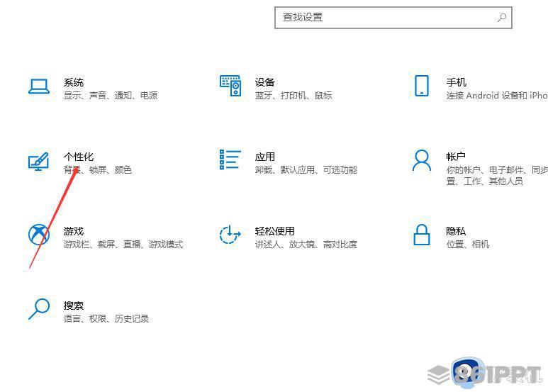Click the text 连接 Android 设备和 iPhone
548x392 pixels.
[497, 96]
